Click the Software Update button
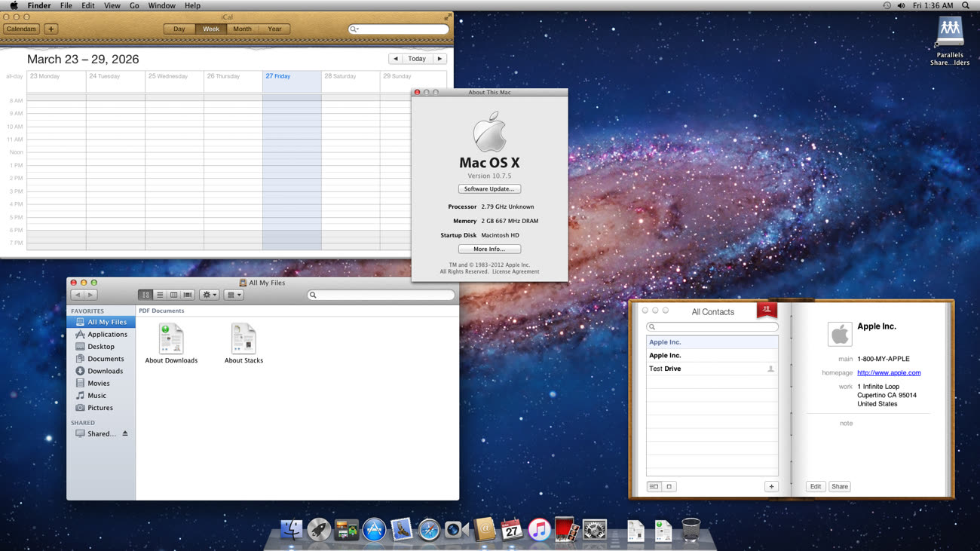Image resolution: width=980 pixels, height=551 pixels. [x=489, y=188]
